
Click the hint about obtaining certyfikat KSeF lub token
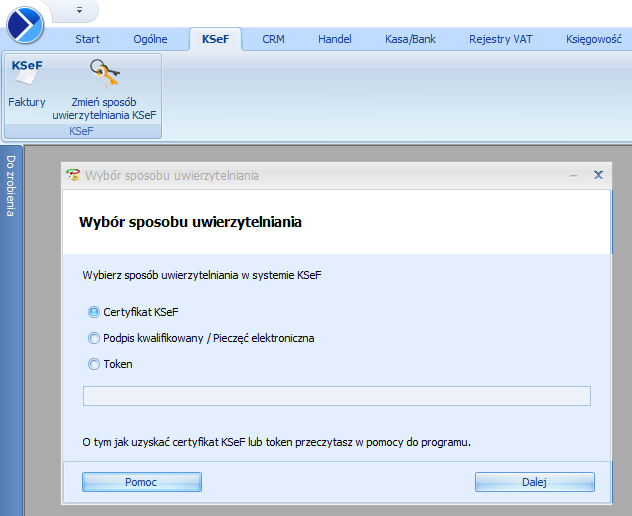tap(276, 442)
